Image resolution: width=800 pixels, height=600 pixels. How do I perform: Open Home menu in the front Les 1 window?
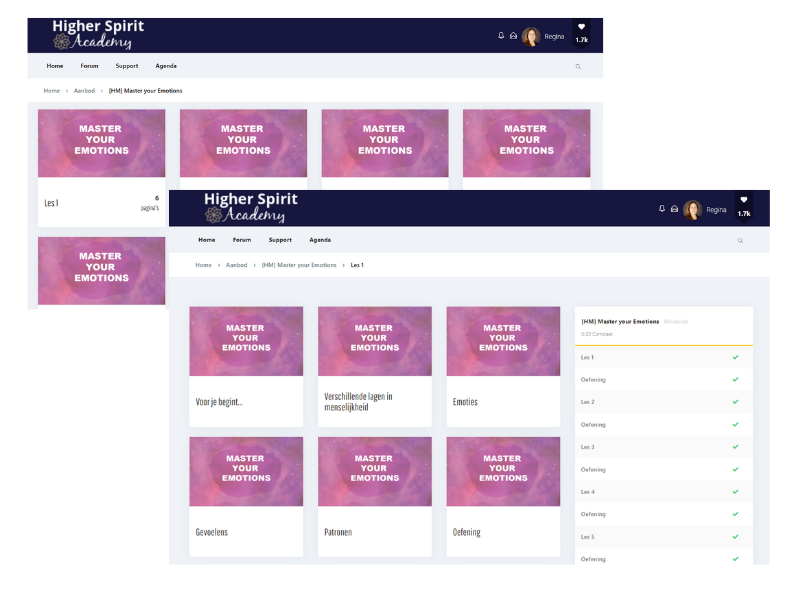point(207,240)
